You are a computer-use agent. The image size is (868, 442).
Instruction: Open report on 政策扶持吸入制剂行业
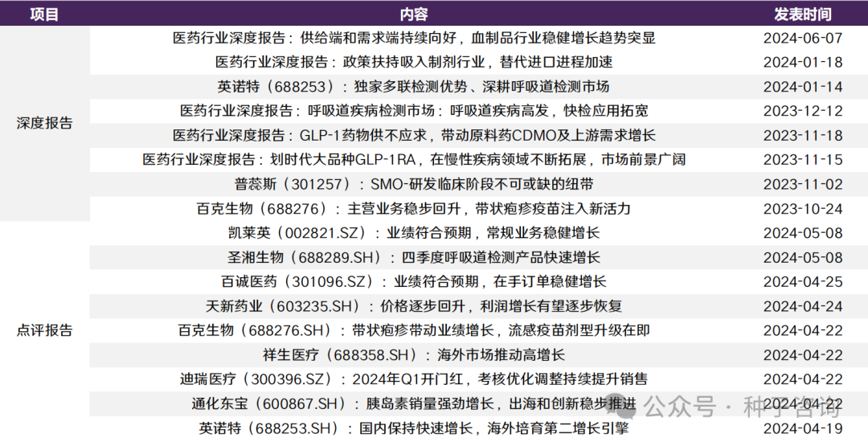pos(414,62)
